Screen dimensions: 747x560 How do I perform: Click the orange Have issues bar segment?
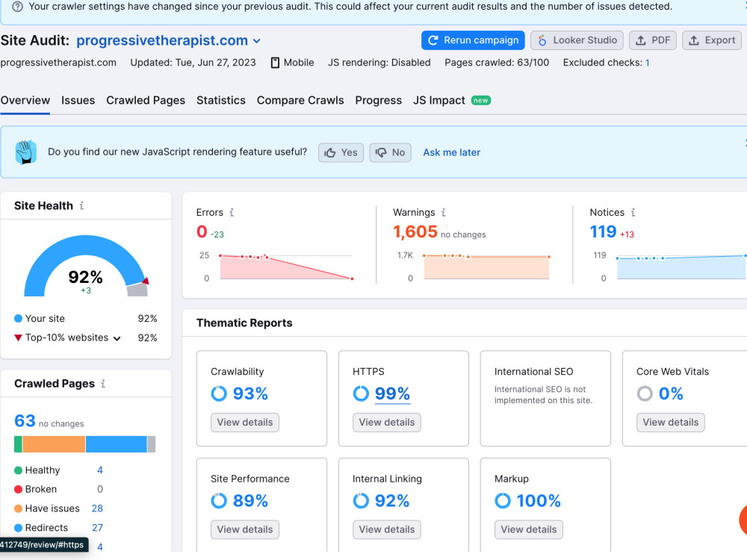click(x=54, y=444)
